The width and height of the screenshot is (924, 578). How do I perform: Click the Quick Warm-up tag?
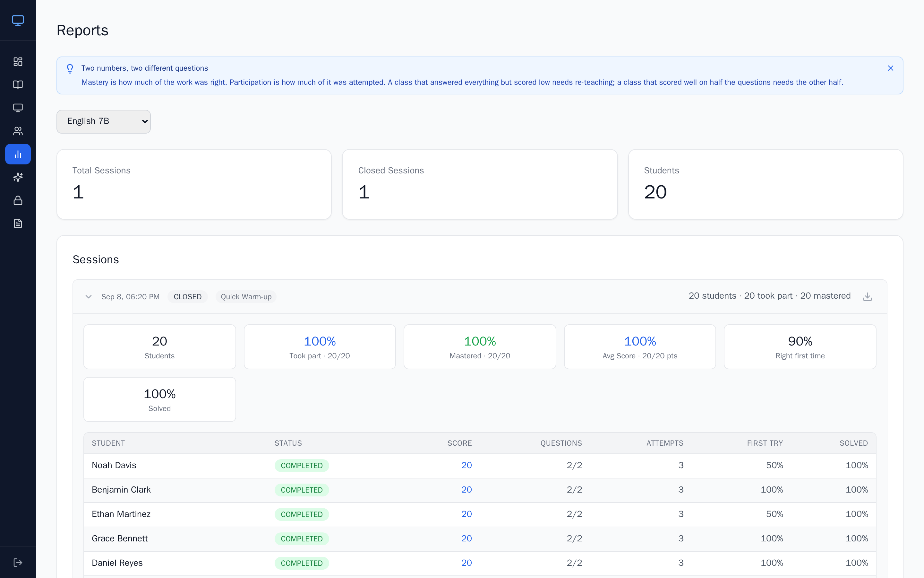tap(246, 297)
